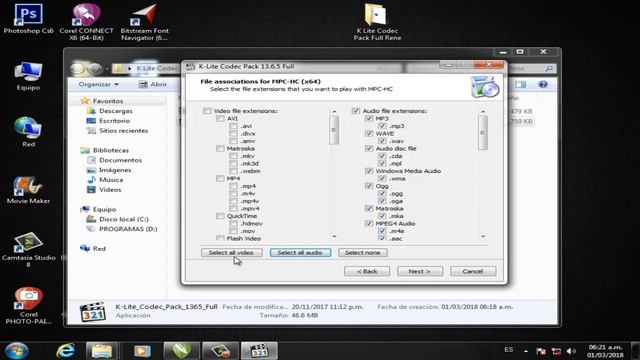Image resolution: width=640 pixels, height=360 pixels.
Task: Uncheck Audio file extensions checkbox
Action: click(x=356, y=111)
